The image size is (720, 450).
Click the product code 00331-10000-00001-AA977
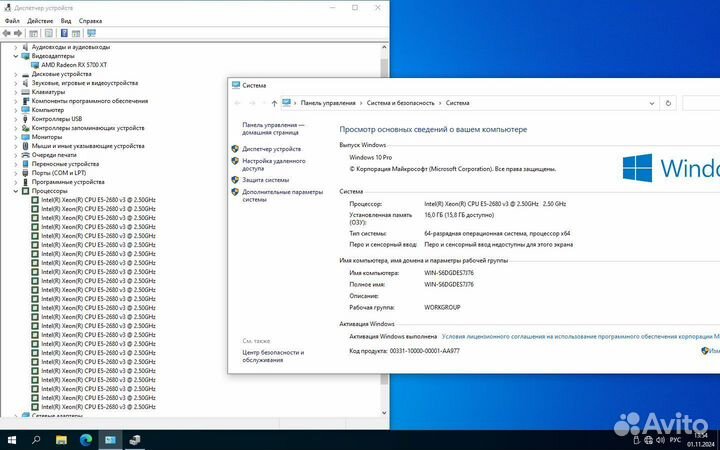click(424, 351)
